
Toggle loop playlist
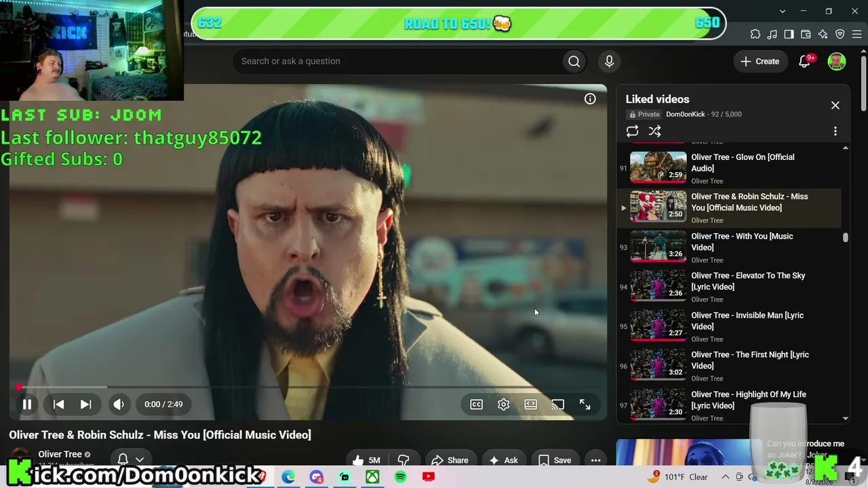pyautogui.click(x=632, y=131)
